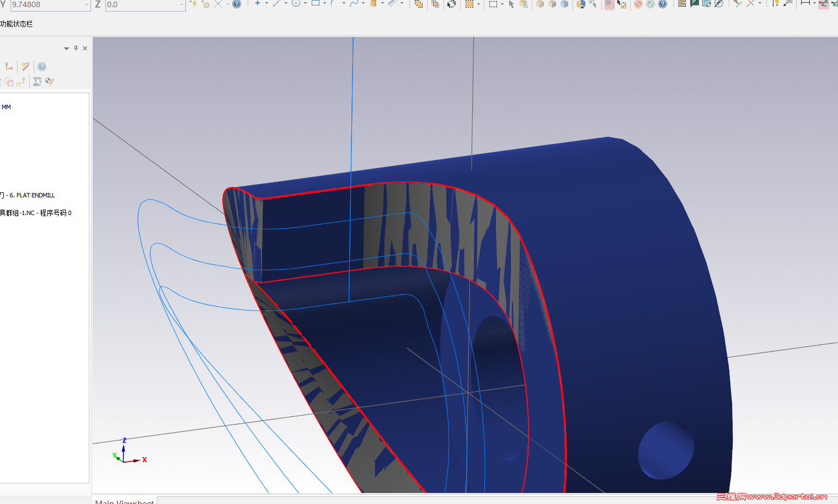Click the panel wand with spark icon

tap(25, 67)
